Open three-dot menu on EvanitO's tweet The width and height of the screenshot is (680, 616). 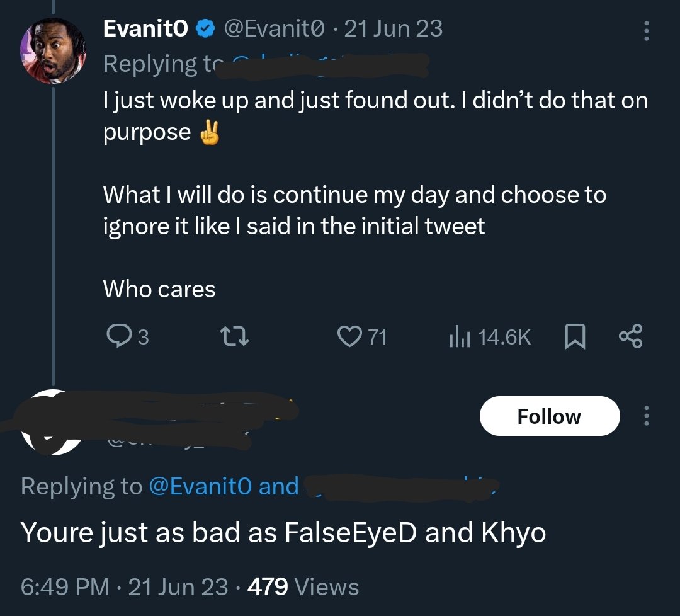pyautogui.click(x=646, y=31)
